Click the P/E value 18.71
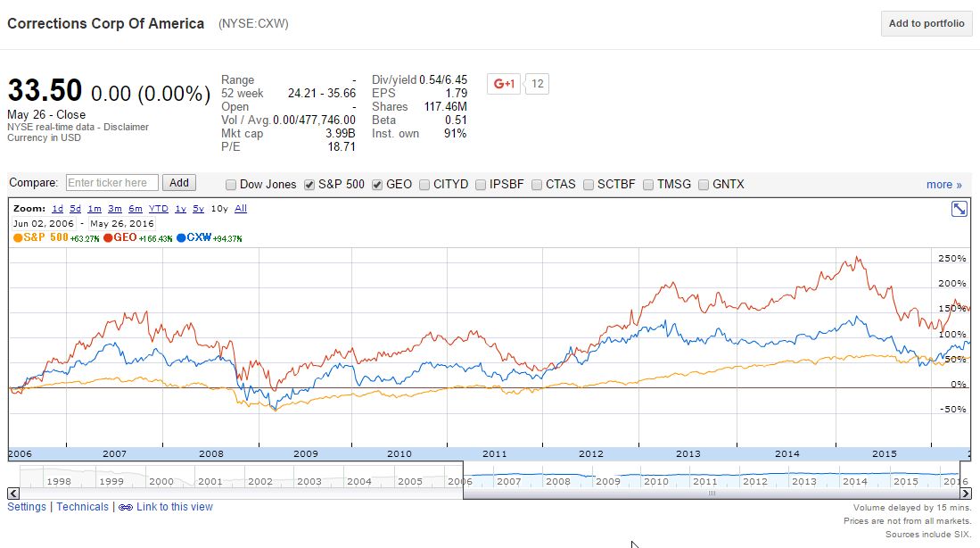The width and height of the screenshot is (980, 548). click(x=342, y=147)
